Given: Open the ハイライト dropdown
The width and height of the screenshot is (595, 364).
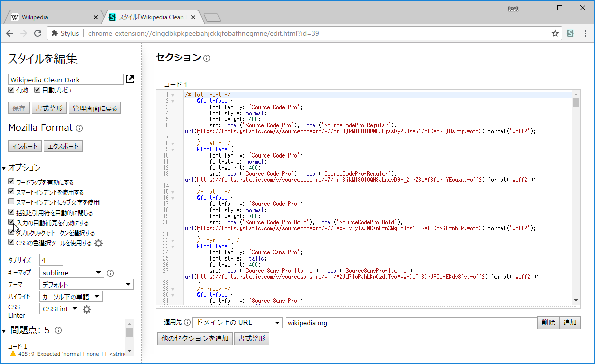Looking at the screenshot, I should pos(71,296).
